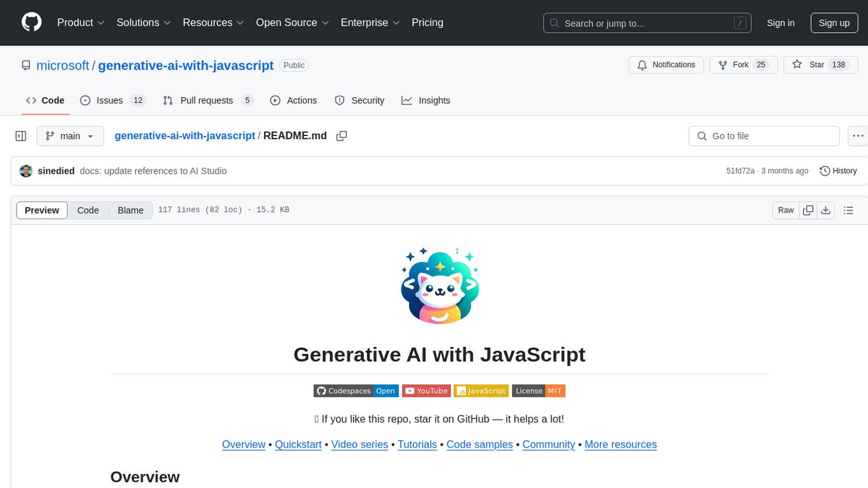Select the Blame view

(130, 210)
